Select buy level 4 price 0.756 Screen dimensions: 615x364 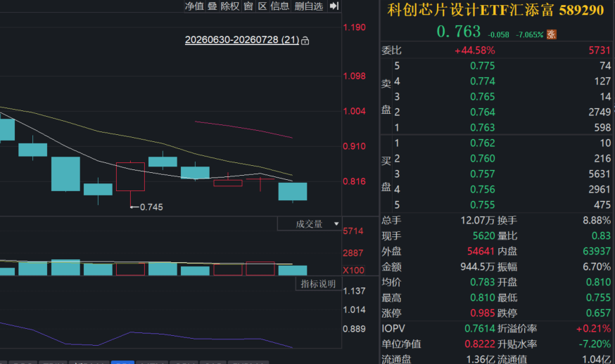click(483, 190)
